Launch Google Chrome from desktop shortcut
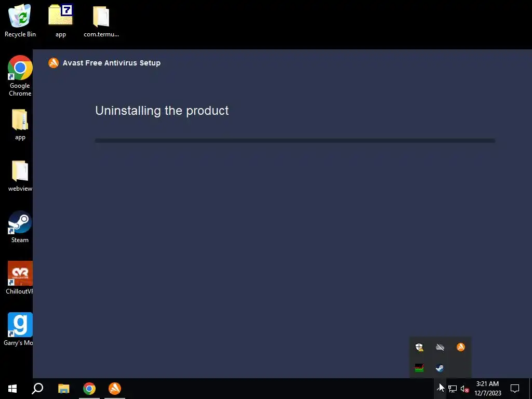532x399 pixels. point(20,76)
